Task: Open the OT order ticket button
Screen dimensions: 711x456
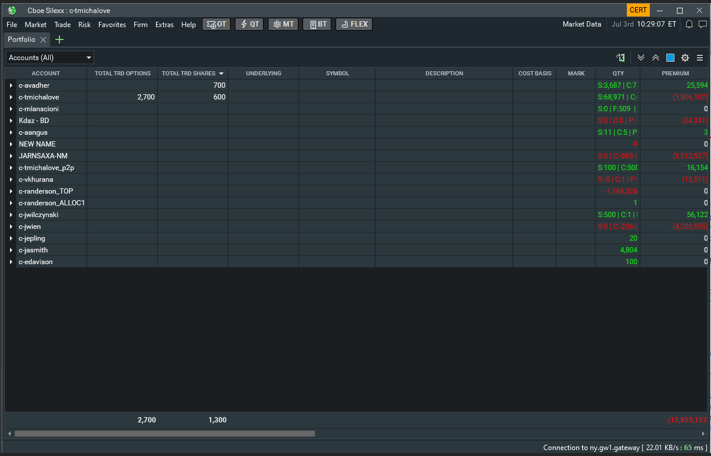Action: click(x=216, y=24)
